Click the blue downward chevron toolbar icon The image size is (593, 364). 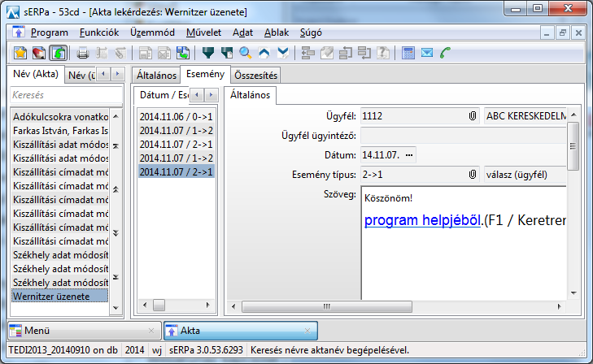click(283, 53)
